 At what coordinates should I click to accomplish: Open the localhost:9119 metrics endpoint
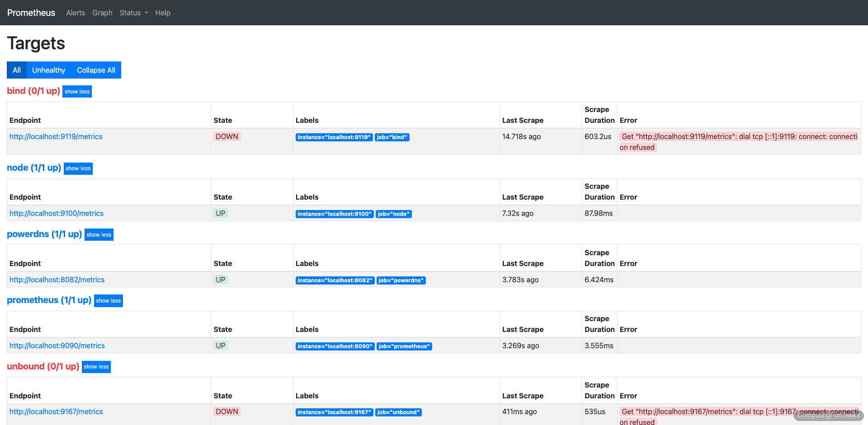pyautogui.click(x=56, y=136)
